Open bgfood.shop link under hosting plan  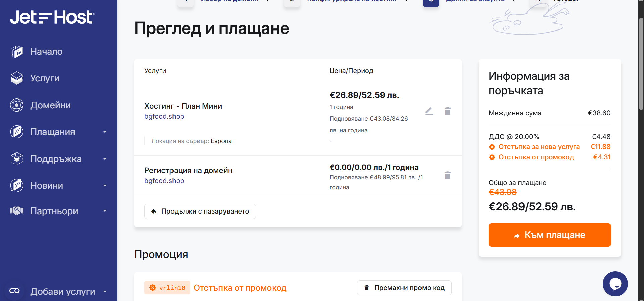point(164,116)
